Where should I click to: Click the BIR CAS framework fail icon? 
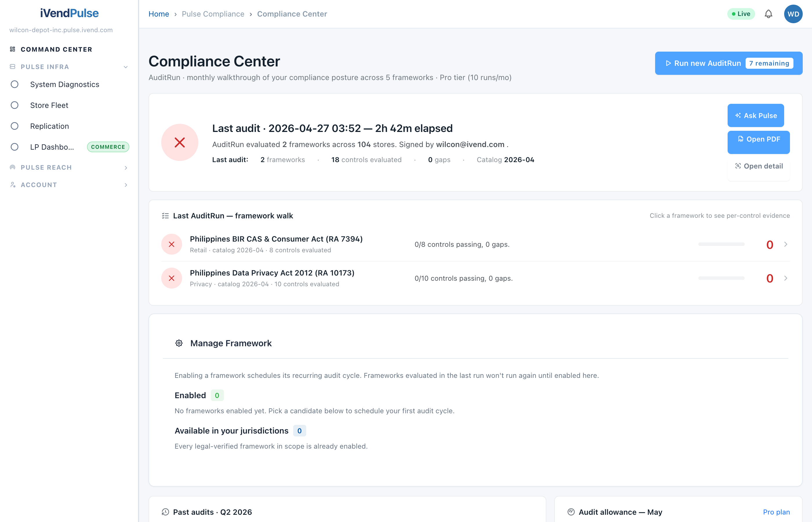(x=171, y=244)
